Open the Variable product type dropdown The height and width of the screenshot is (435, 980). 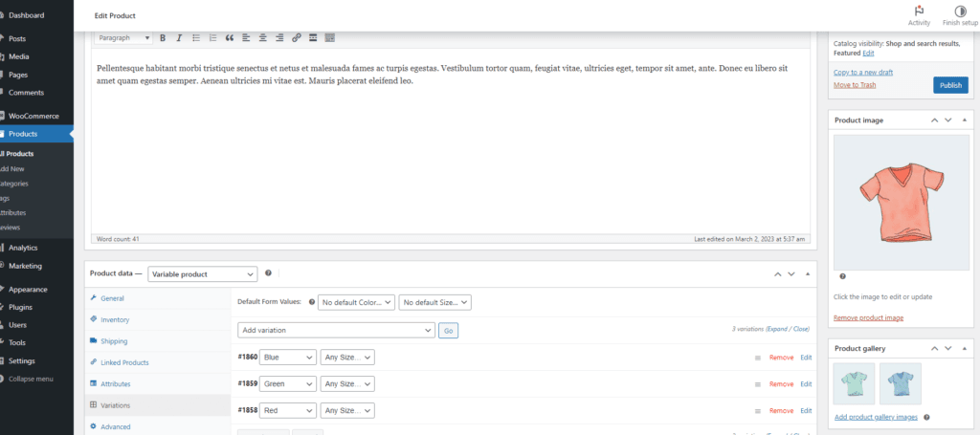click(x=203, y=274)
